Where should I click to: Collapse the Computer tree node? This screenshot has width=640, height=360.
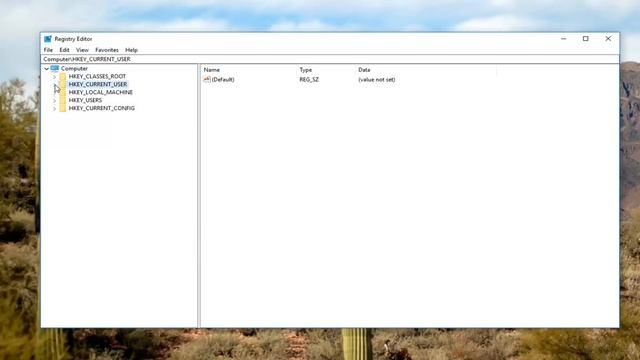47,69
